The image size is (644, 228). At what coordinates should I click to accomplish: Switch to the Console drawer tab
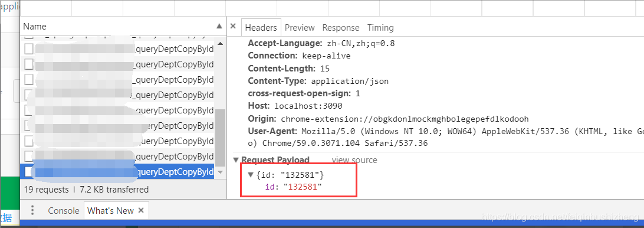tap(63, 211)
